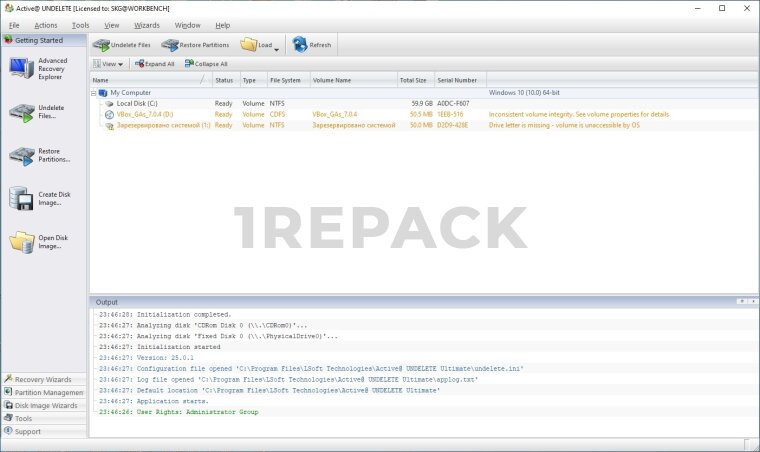Screen dimensions: 760x452
Task: Click Undelete Files toolbar button
Action: (123, 45)
